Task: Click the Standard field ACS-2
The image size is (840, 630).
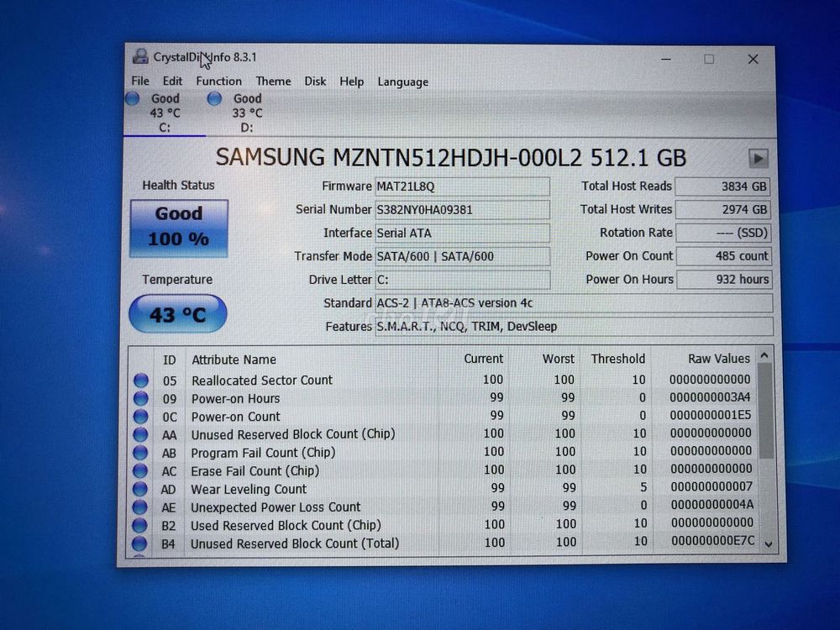Action: click(x=574, y=303)
